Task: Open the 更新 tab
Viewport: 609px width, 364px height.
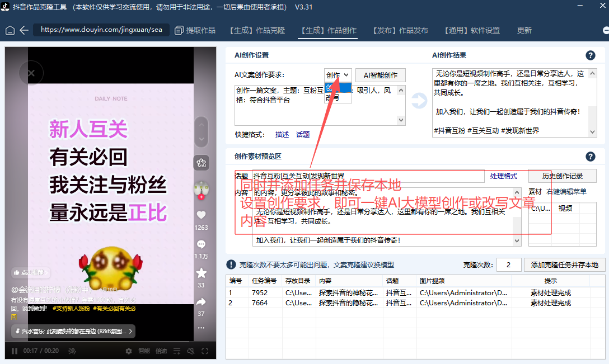Action: (x=524, y=30)
